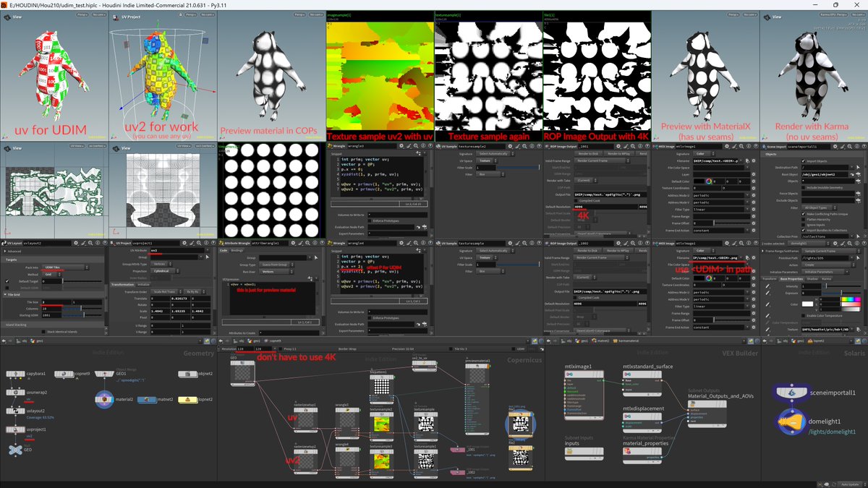Click Render to Disk on _1001

point(588,154)
